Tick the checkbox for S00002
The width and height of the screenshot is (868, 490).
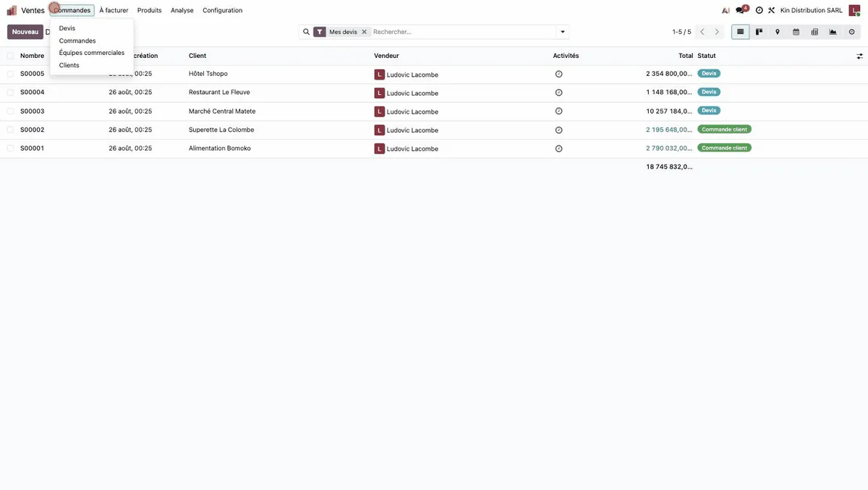10,130
